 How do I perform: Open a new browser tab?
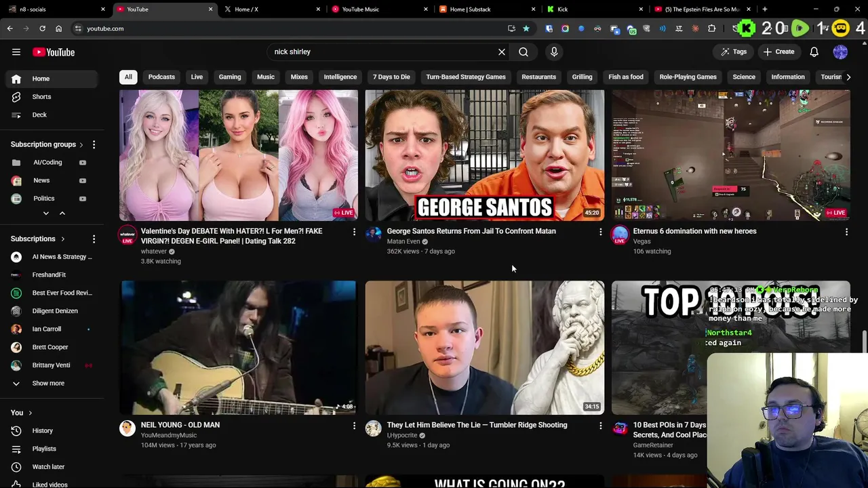point(765,9)
